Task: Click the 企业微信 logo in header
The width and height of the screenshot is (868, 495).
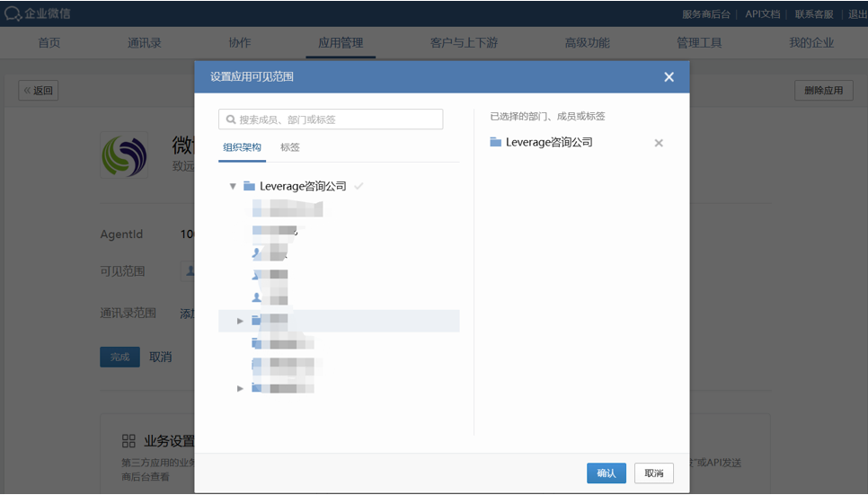Action: click(37, 13)
